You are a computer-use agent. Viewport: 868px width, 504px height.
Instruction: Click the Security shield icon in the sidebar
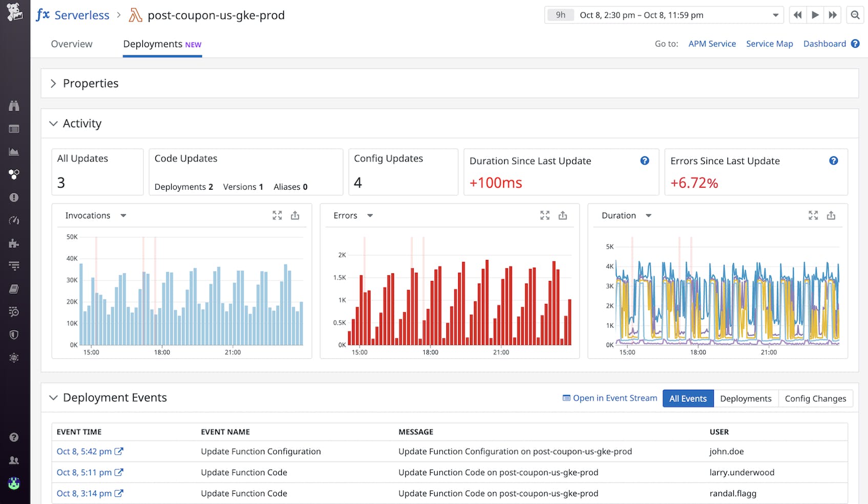point(14,334)
